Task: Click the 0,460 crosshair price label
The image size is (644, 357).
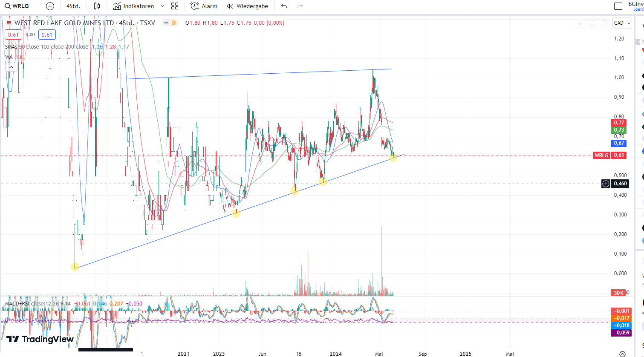Action: pyautogui.click(x=620, y=184)
